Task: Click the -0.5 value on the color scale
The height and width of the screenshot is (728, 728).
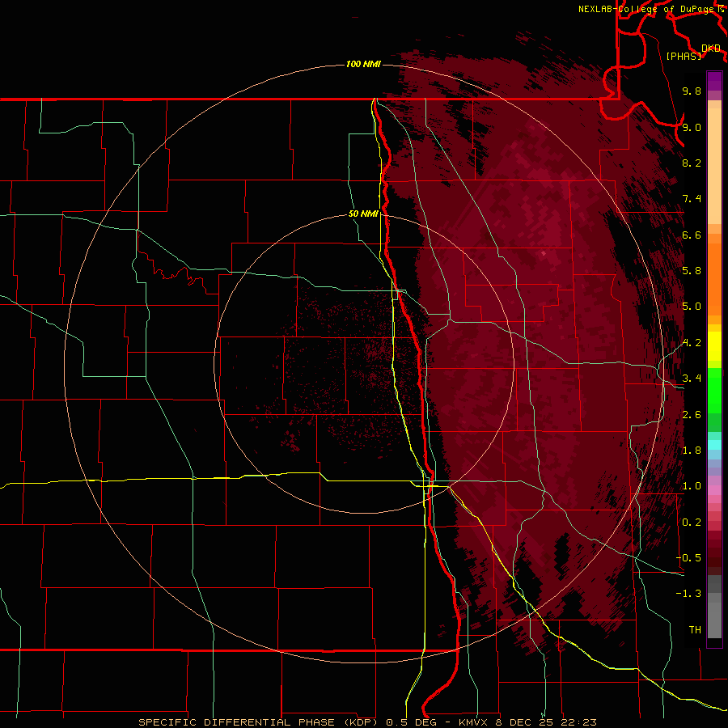Action: pyautogui.click(x=688, y=558)
